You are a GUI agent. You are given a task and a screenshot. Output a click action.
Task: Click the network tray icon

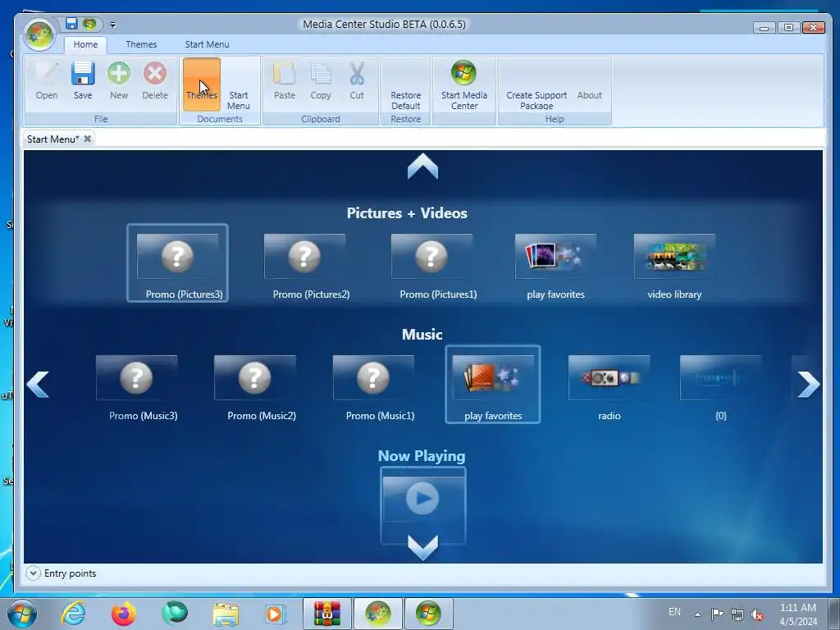pos(737,614)
